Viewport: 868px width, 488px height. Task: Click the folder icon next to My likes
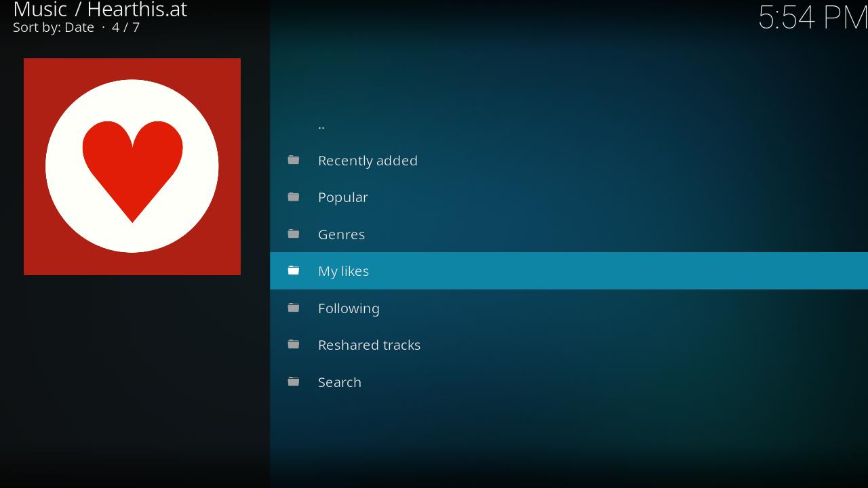(294, 270)
